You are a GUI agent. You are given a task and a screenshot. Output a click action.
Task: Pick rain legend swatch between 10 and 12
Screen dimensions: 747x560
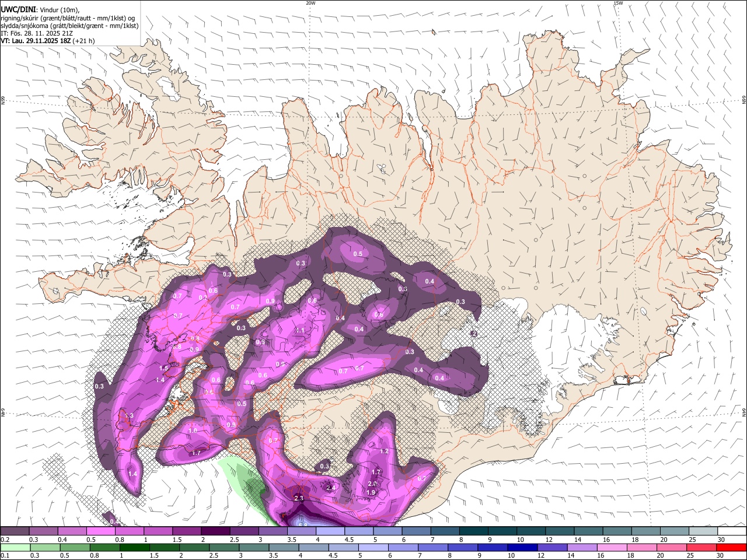click(x=522, y=547)
